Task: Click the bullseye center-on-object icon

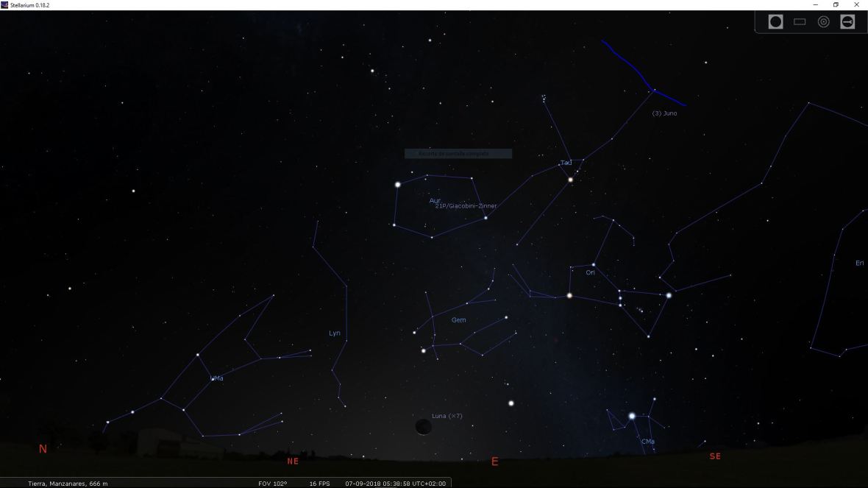Action: click(823, 21)
